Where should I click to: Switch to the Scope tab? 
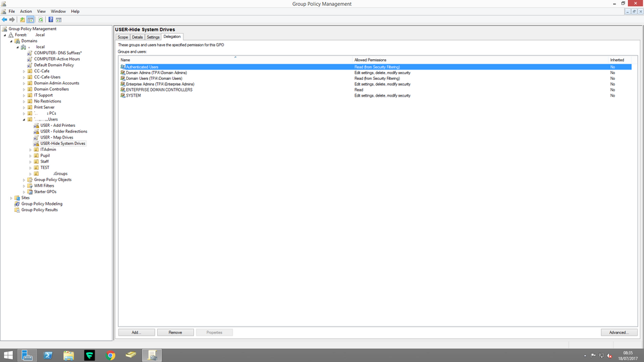click(x=123, y=37)
